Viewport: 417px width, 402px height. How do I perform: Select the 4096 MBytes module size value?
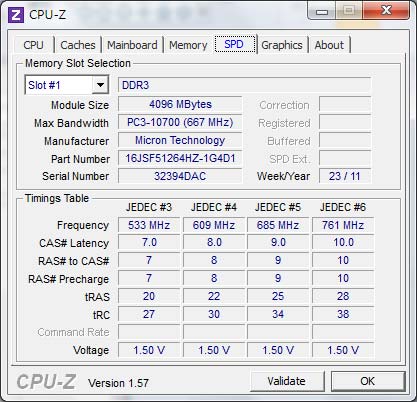(180, 104)
